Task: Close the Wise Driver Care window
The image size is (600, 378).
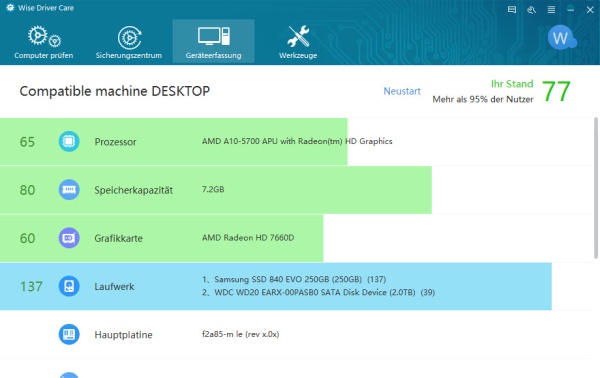Action: [x=590, y=10]
